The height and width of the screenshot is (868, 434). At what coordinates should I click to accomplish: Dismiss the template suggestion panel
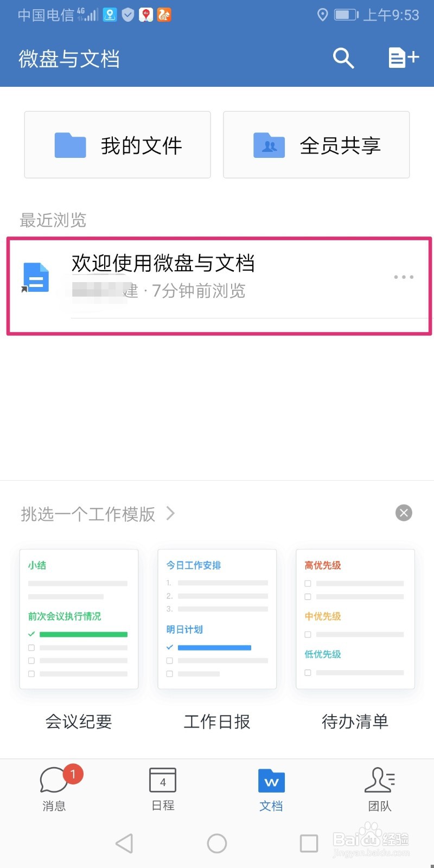click(404, 513)
